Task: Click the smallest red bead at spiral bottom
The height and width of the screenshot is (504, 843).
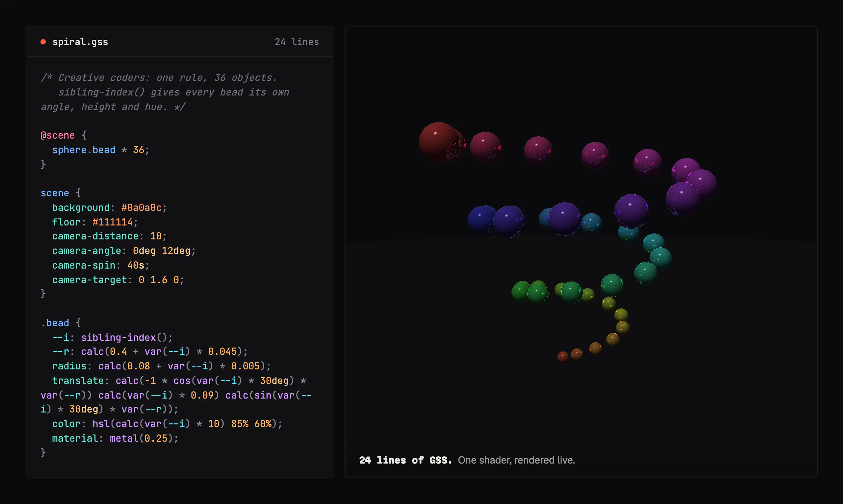Action: coord(563,356)
